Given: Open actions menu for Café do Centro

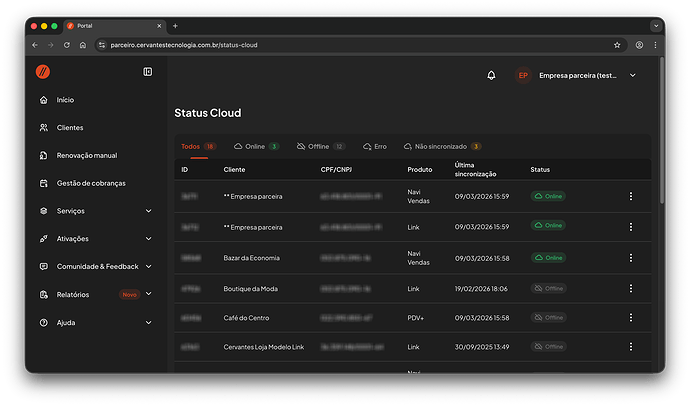Looking at the screenshot, I should pyautogui.click(x=631, y=318).
